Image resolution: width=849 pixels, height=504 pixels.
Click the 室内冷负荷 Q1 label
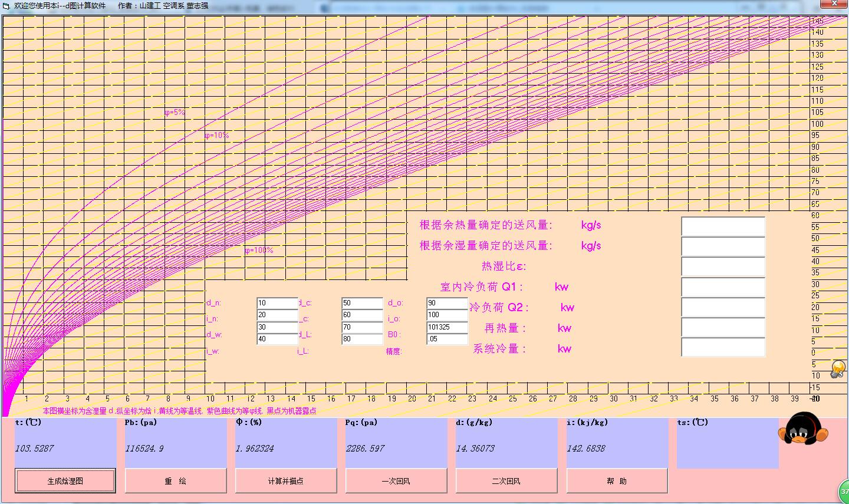click(x=482, y=287)
